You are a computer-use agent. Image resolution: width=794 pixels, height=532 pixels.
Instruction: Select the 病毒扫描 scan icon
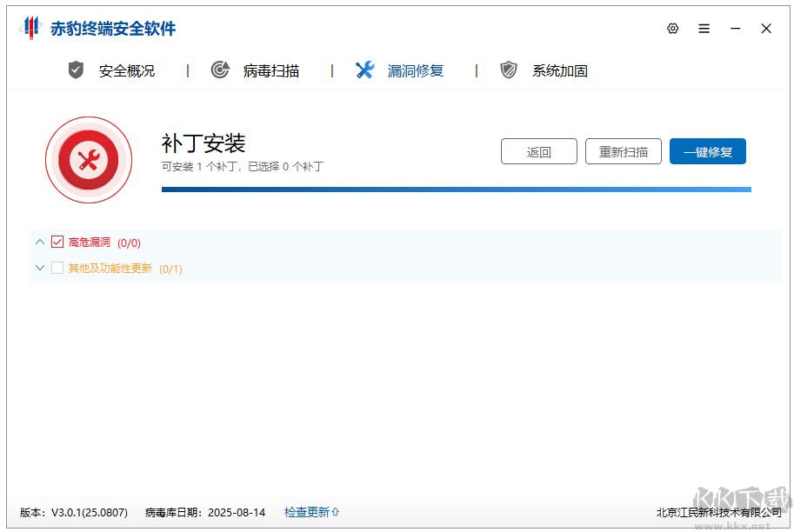coord(220,70)
